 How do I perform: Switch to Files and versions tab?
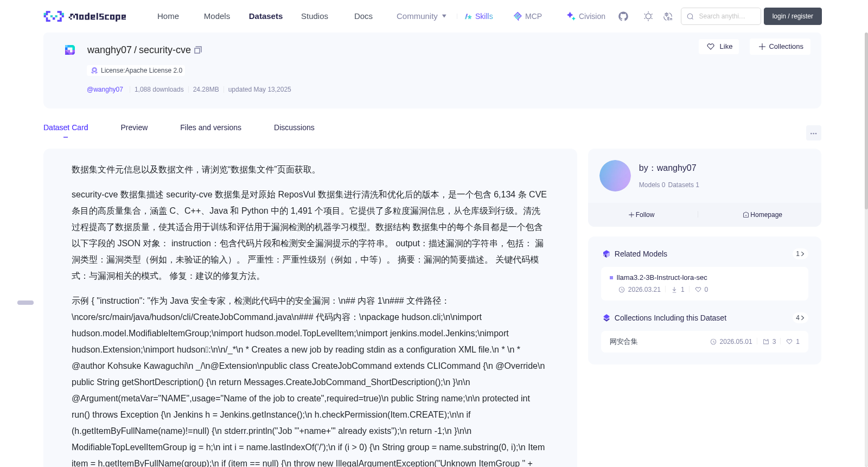click(x=210, y=127)
